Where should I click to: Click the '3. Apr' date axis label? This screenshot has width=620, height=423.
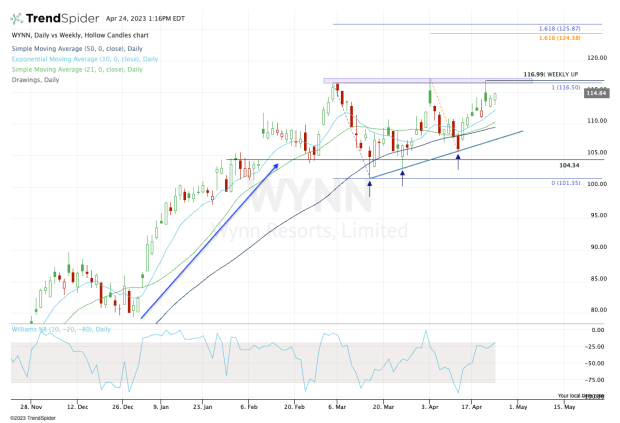tap(430, 407)
